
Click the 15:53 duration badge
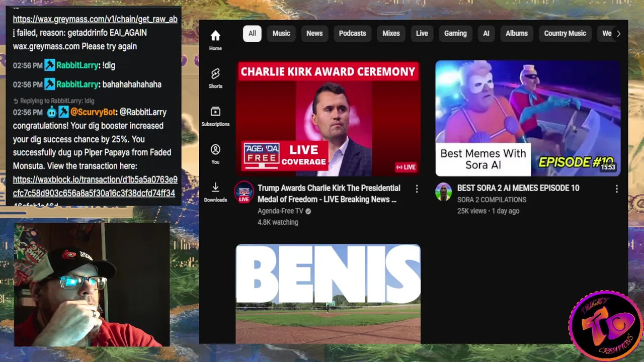pos(608,167)
